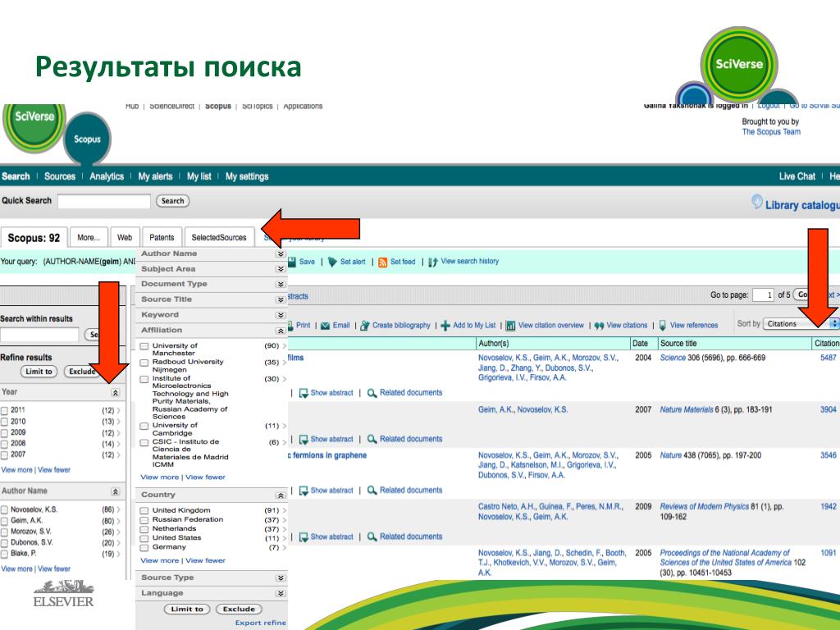Related documents magnifier for the 2004 Science article
840x630 pixels.
[372, 393]
